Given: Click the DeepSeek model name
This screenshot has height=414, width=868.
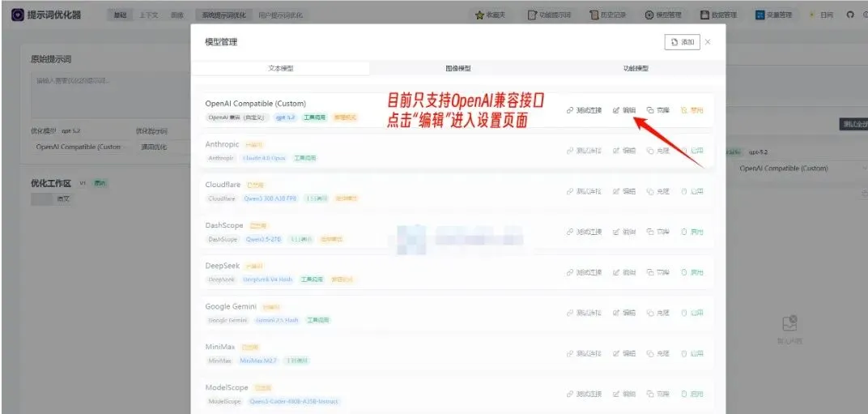Looking at the screenshot, I should pyautogui.click(x=223, y=266).
